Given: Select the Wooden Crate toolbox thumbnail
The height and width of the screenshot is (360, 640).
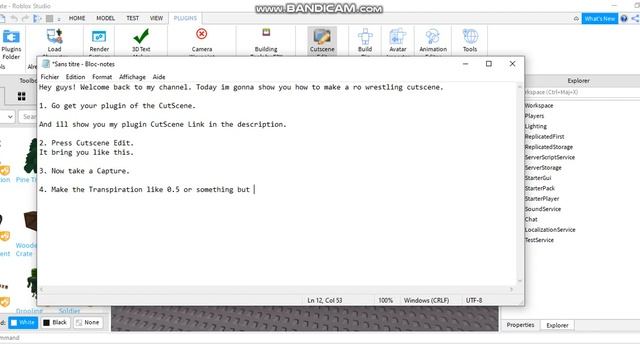Looking at the screenshot, I should (30, 221).
